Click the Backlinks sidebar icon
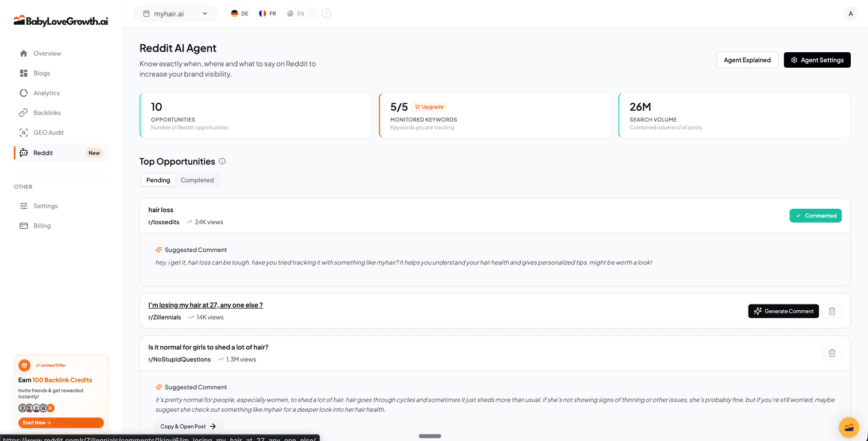This screenshot has width=868, height=441. pos(23,112)
